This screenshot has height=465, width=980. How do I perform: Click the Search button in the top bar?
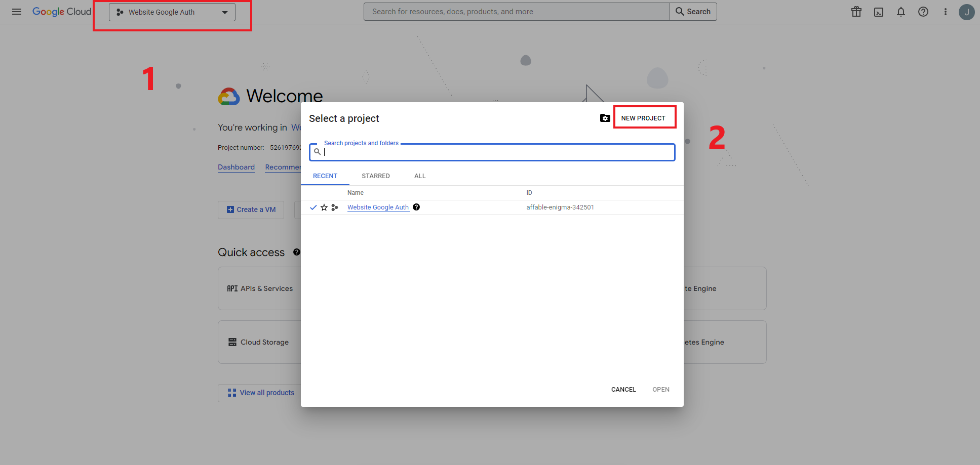click(x=693, y=12)
